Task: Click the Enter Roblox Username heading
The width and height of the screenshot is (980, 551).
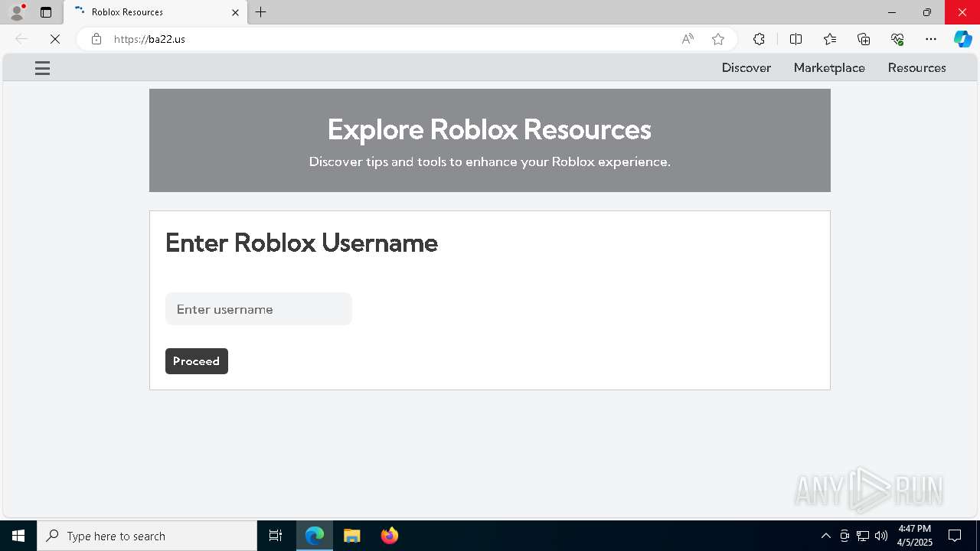Action: pyautogui.click(x=302, y=243)
